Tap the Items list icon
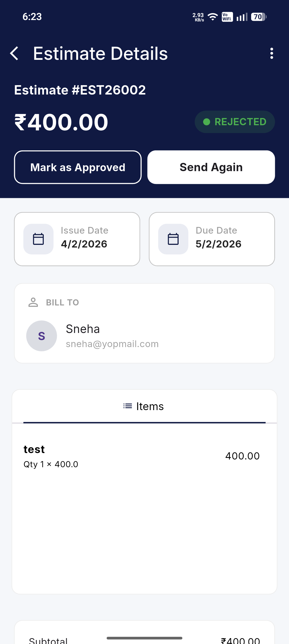This screenshot has height=644, width=289. coord(128,406)
